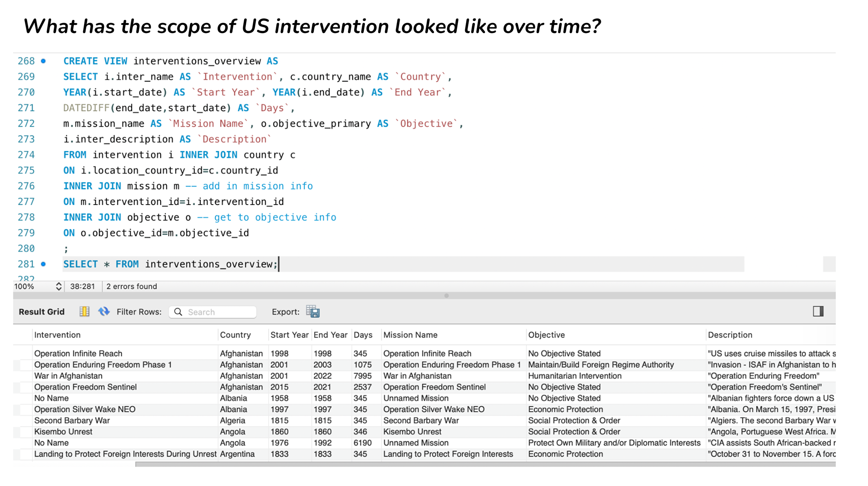Click line number 268 in the gutter
Screen dimensions: 868x486
[x=26, y=61]
